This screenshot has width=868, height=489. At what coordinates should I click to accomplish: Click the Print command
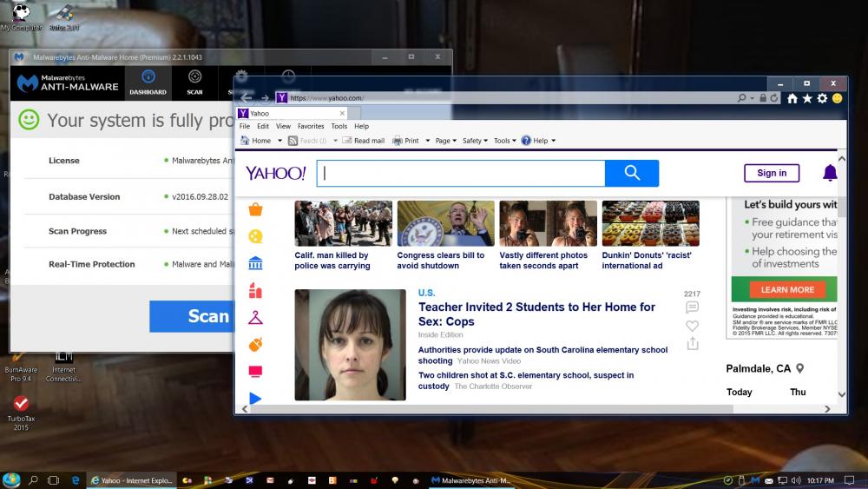pos(405,141)
